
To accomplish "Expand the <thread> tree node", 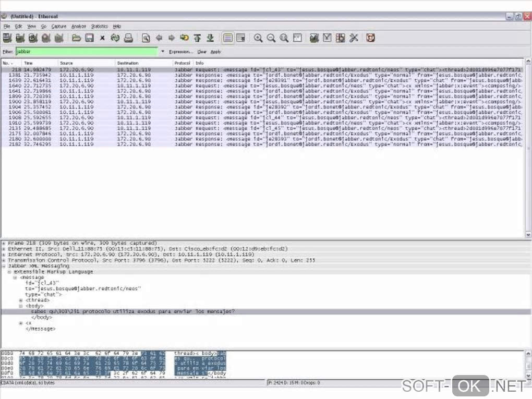I will 21,300.
